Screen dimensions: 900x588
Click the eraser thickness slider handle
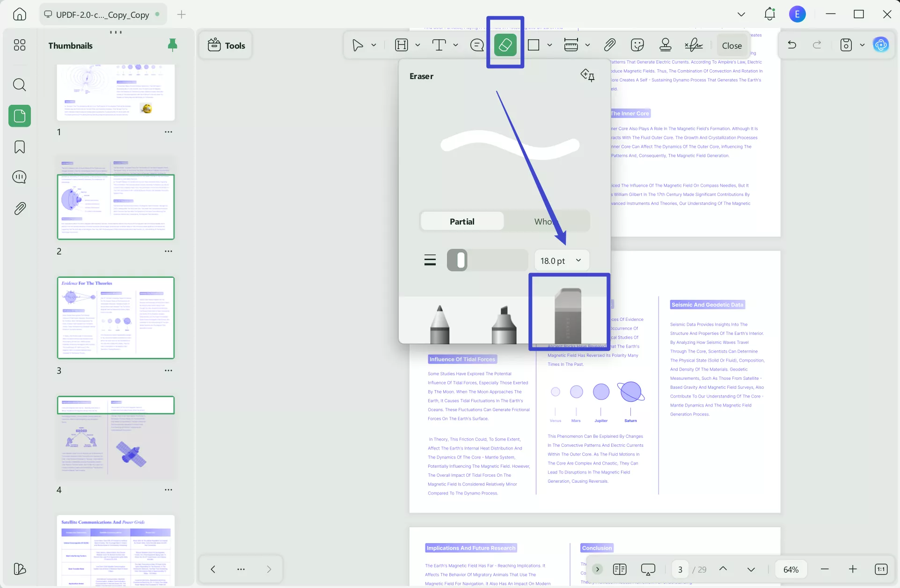(x=461, y=260)
